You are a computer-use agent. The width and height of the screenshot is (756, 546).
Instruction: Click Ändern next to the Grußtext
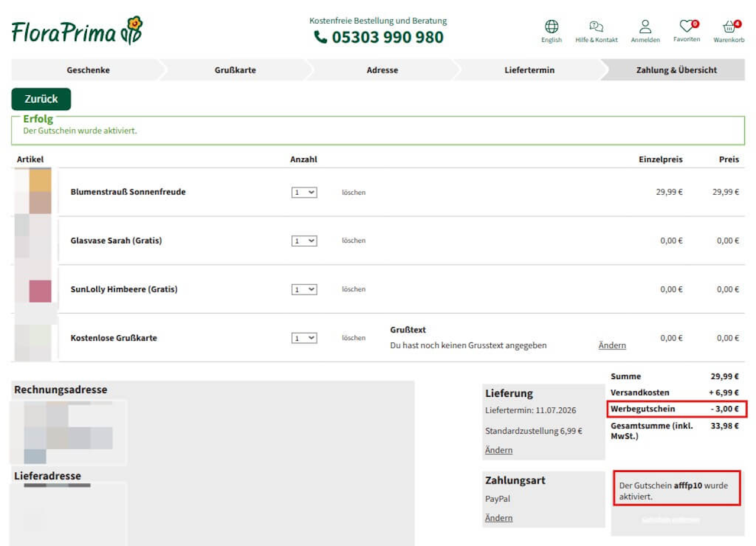click(x=612, y=345)
